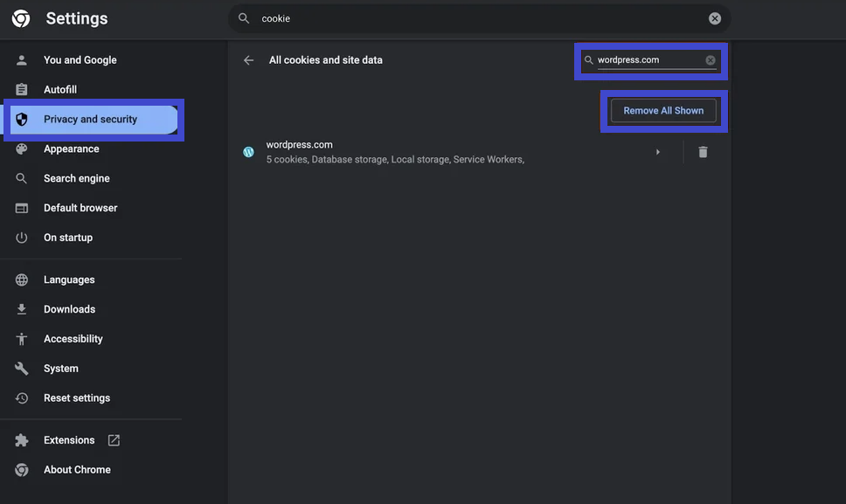Click the palette Appearance icon
The width and height of the screenshot is (846, 504).
tap(22, 148)
